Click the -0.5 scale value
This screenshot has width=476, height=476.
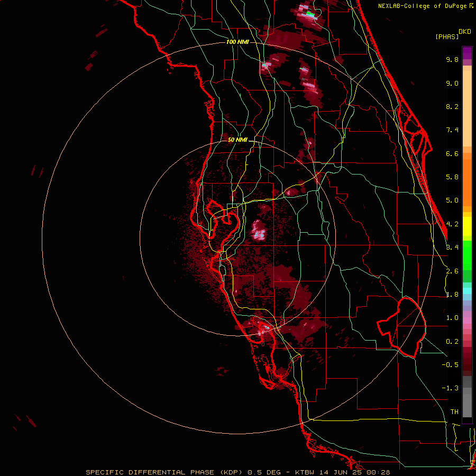(450, 365)
